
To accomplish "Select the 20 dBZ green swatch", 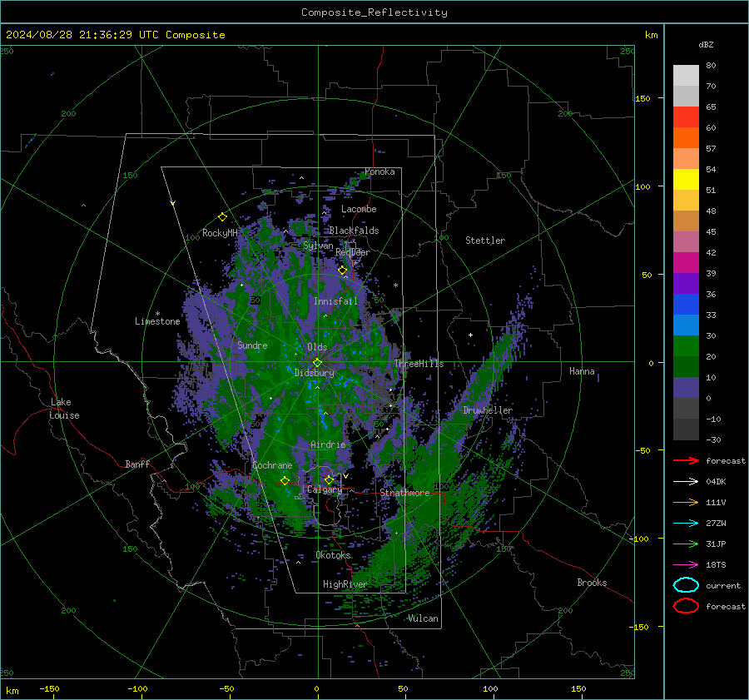I will click(x=686, y=345).
